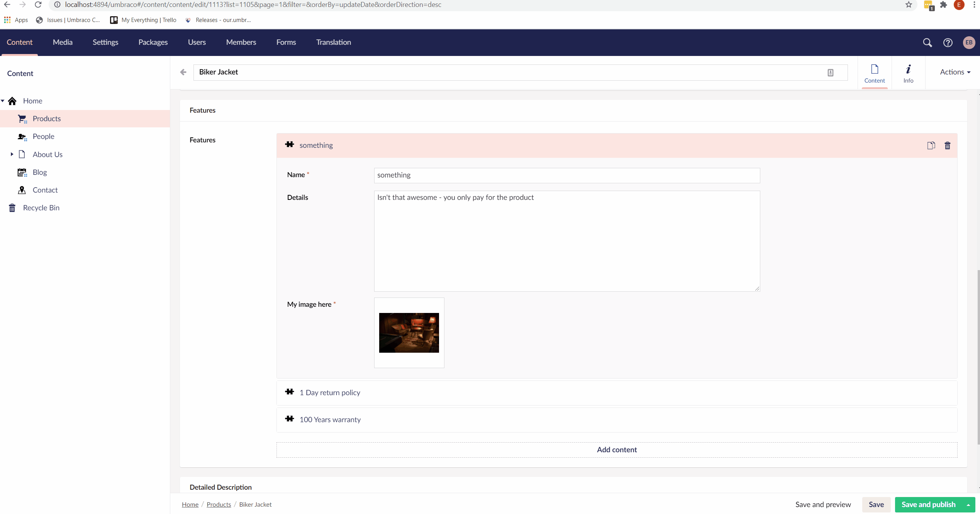The width and height of the screenshot is (980, 514).
Task: Delete the 'something' feature with trash icon
Action: coord(948,145)
